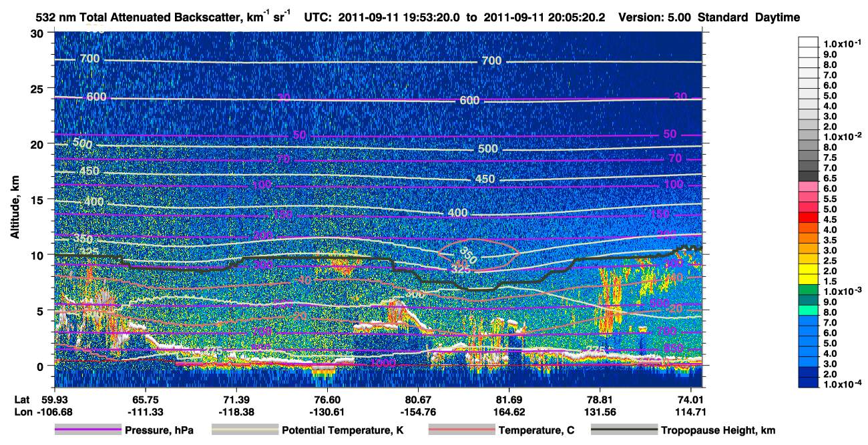Click longitude value 131.56
This screenshot has height=445, width=868.
click(x=600, y=411)
